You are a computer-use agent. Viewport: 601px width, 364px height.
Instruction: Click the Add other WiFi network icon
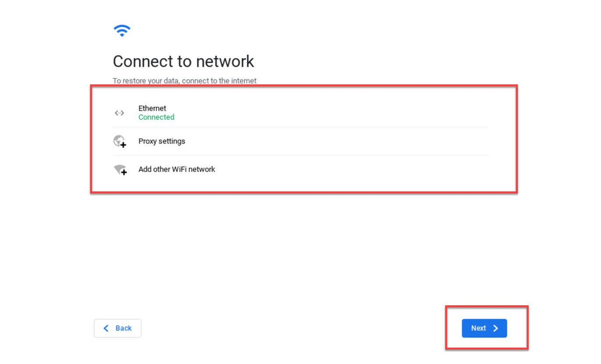pos(119,170)
